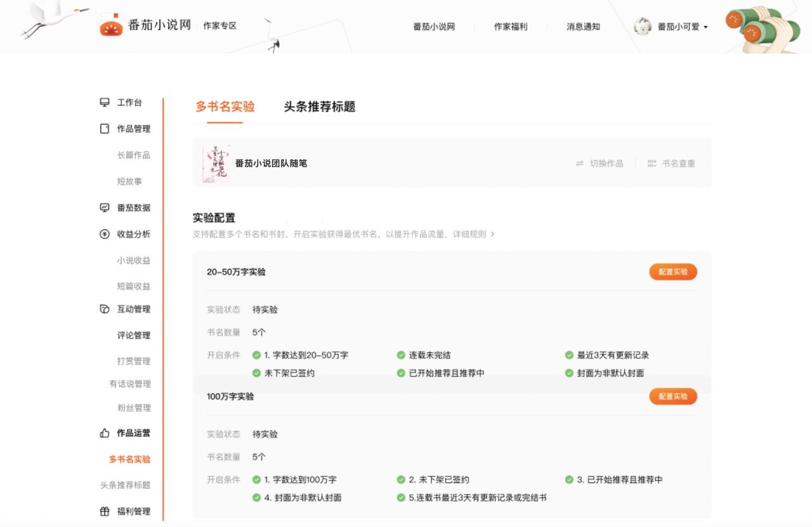The height and width of the screenshot is (527, 812).
Task: Click the Tomato Novel logo icon
Action: click(111, 25)
